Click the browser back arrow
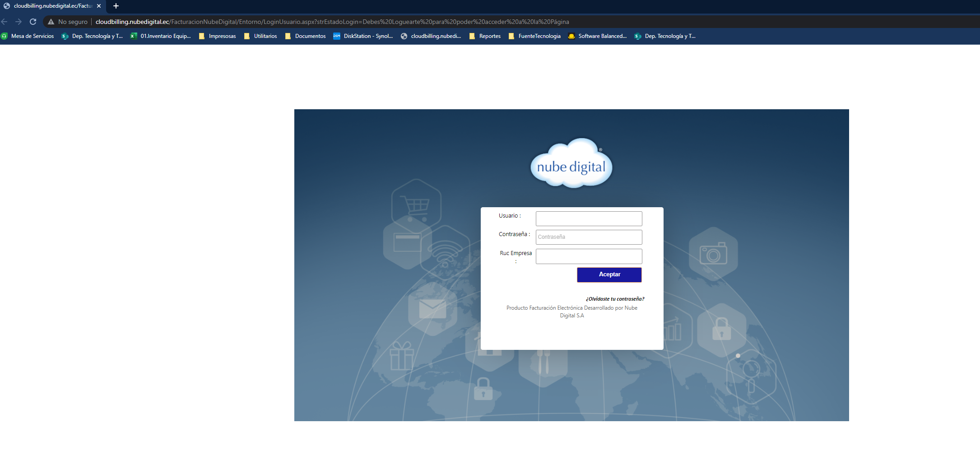The image size is (980, 474). point(5,22)
